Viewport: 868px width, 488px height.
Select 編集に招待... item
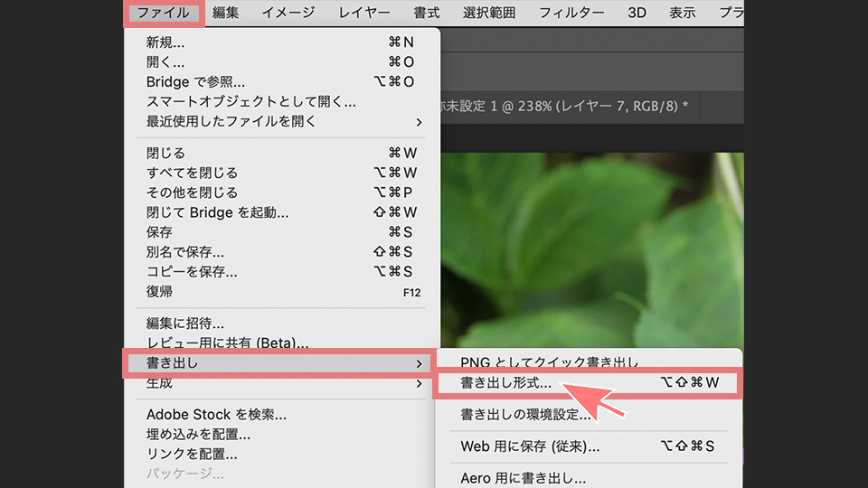click(282, 324)
